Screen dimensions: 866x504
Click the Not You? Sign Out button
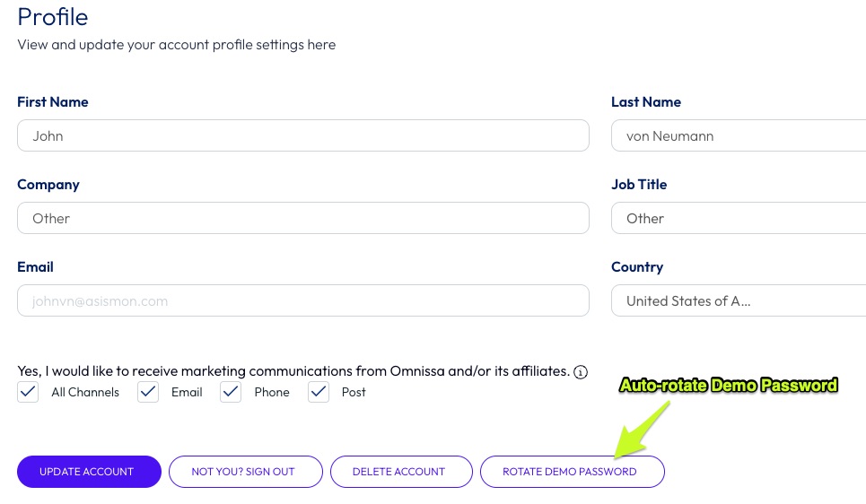243,472
